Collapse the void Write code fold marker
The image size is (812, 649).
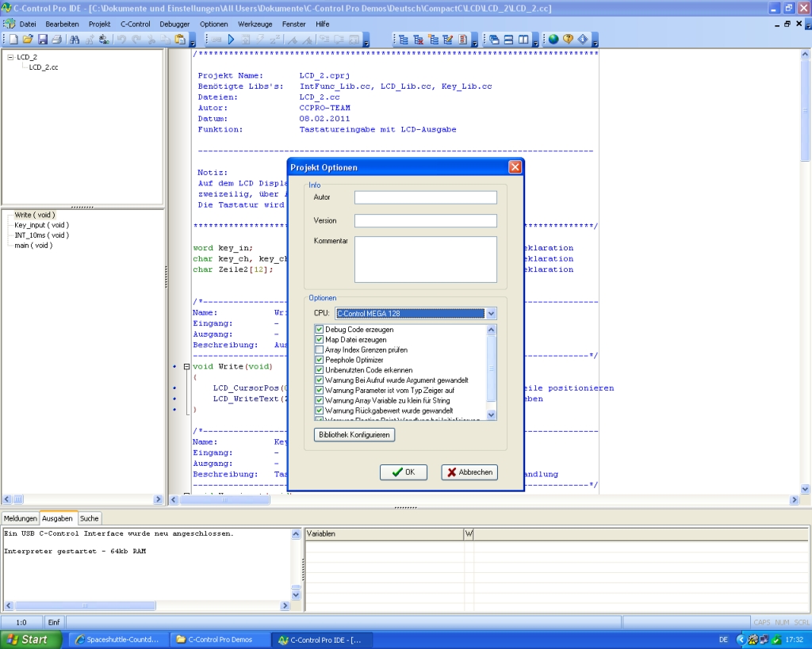(x=186, y=366)
